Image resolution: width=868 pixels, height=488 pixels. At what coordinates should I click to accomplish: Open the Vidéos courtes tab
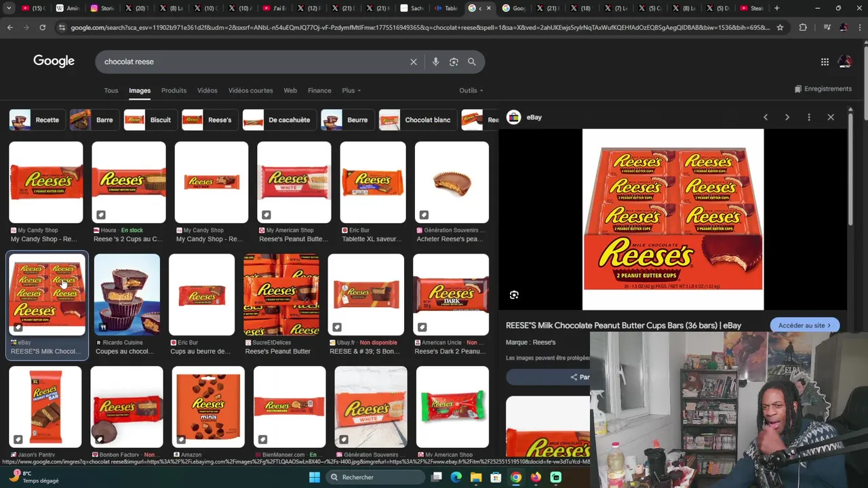click(x=250, y=90)
